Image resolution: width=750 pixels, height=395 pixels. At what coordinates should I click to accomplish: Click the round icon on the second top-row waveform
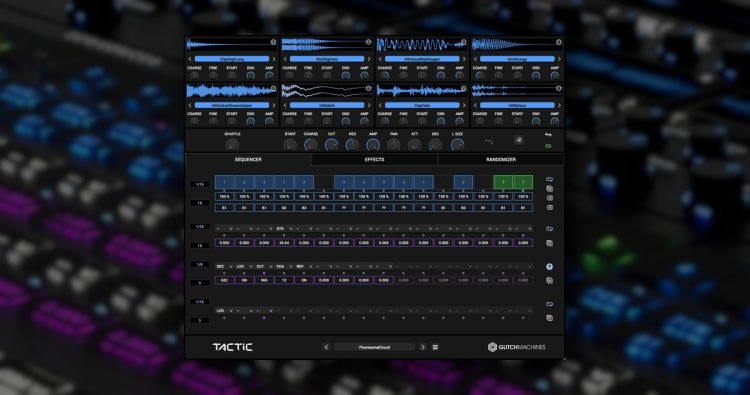[x=368, y=42]
